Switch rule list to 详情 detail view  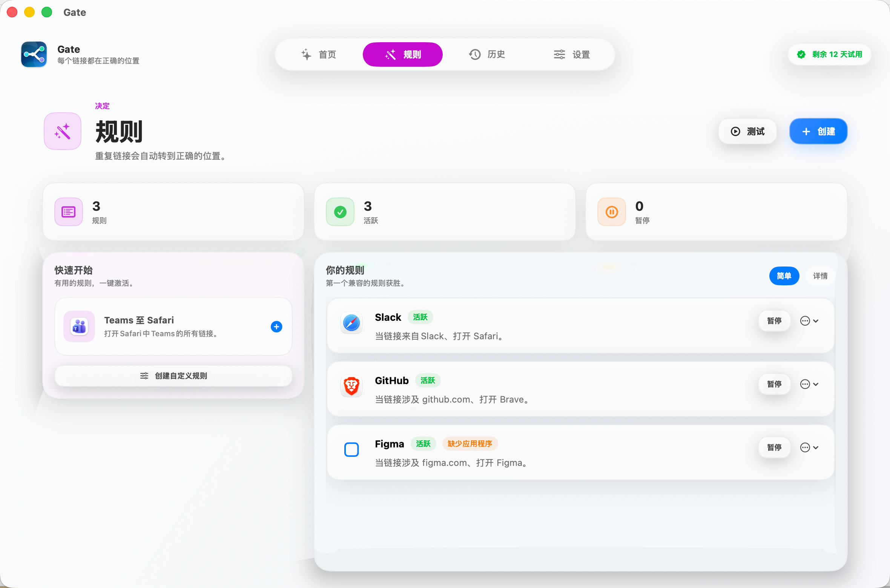coord(820,276)
